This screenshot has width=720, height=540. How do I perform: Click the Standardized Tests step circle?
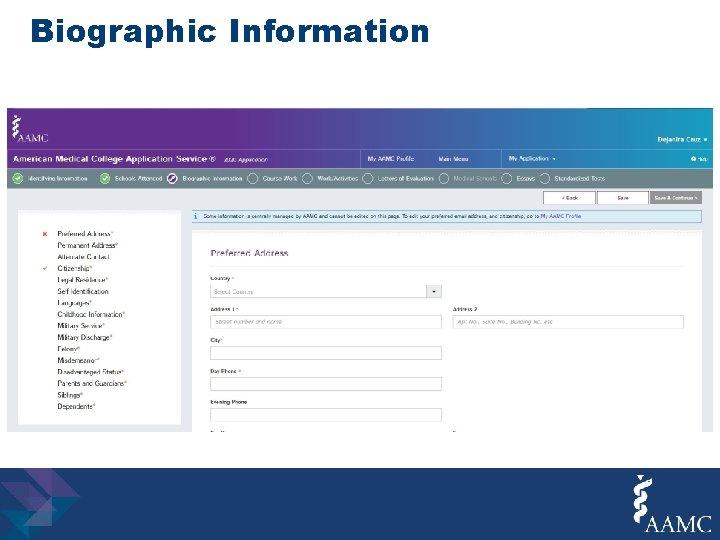pos(545,179)
